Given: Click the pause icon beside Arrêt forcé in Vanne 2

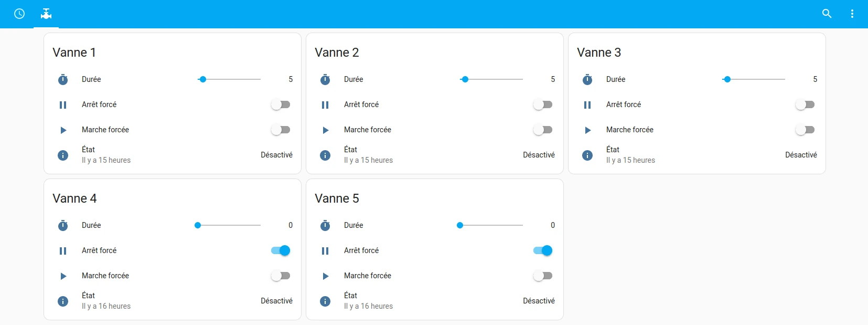Looking at the screenshot, I should pos(325,104).
